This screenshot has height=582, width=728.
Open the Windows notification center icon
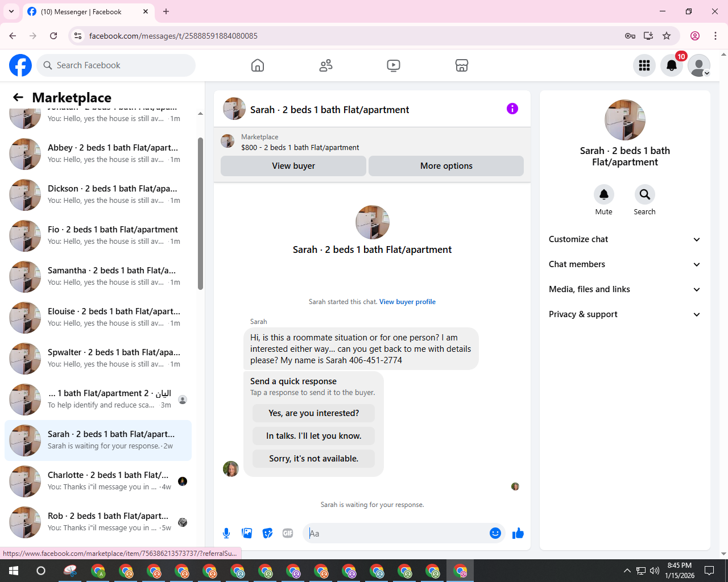[709, 571]
